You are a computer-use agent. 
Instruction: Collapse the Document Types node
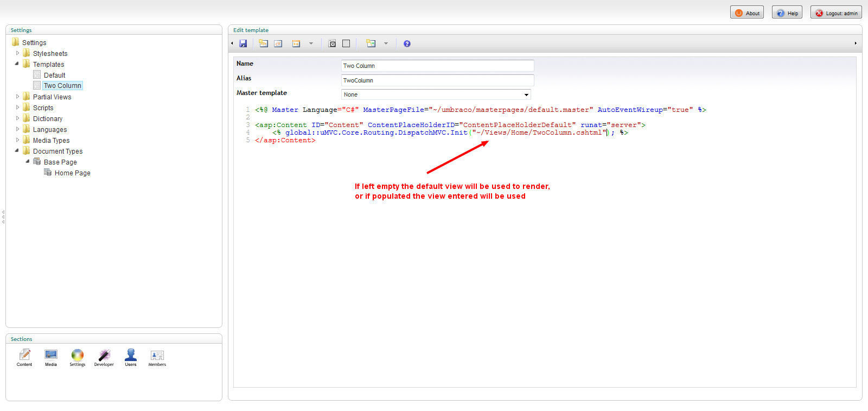[17, 151]
